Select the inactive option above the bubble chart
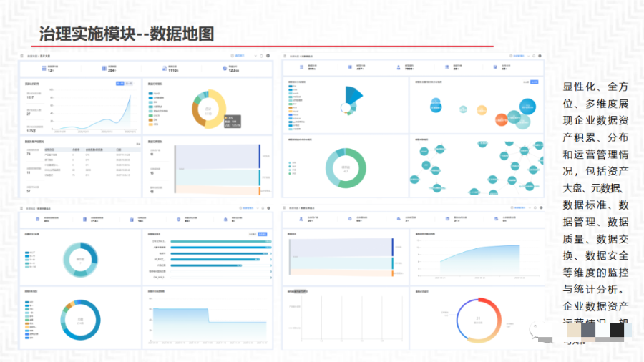The height and width of the screenshot is (362, 644). (x=526, y=82)
